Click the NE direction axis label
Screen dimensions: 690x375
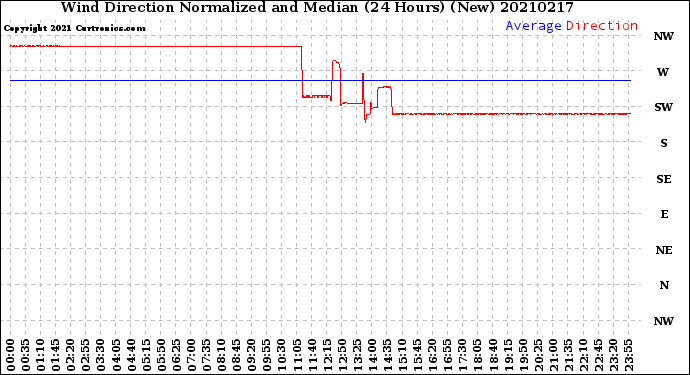click(x=664, y=250)
